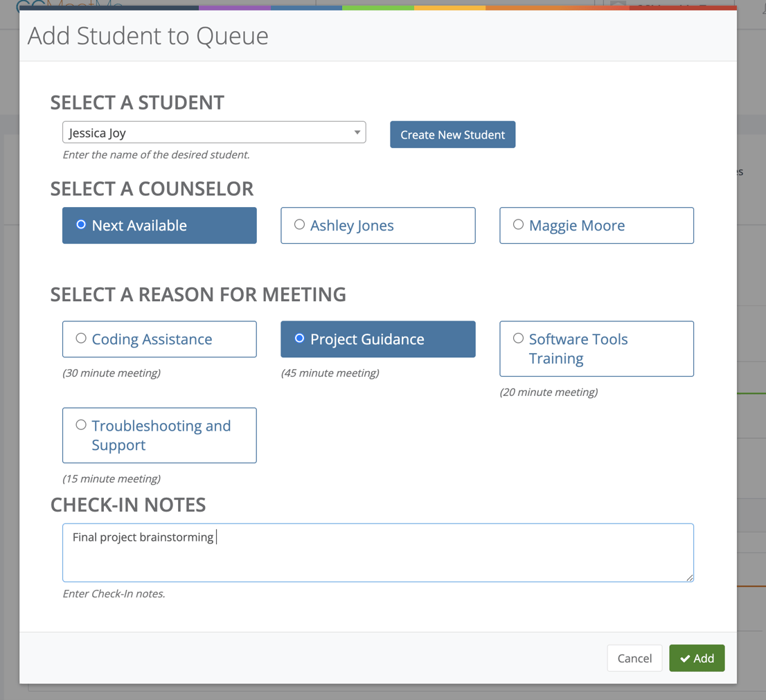Click inside the Check-In Notes field
Image resolution: width=766 pixels, height=700 pixels.
(377, 553)
